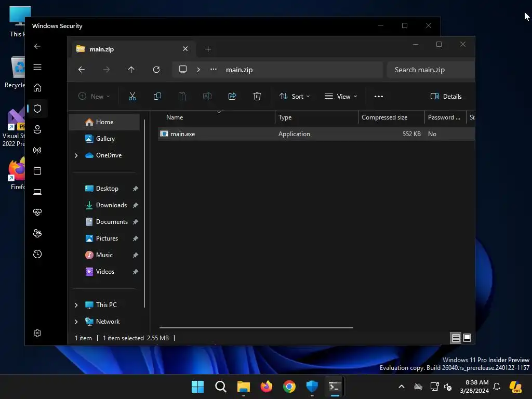Click the Cut scissors icon in Explorer toolbar
This screenshot has width=532, height=399.
(132, 96)
